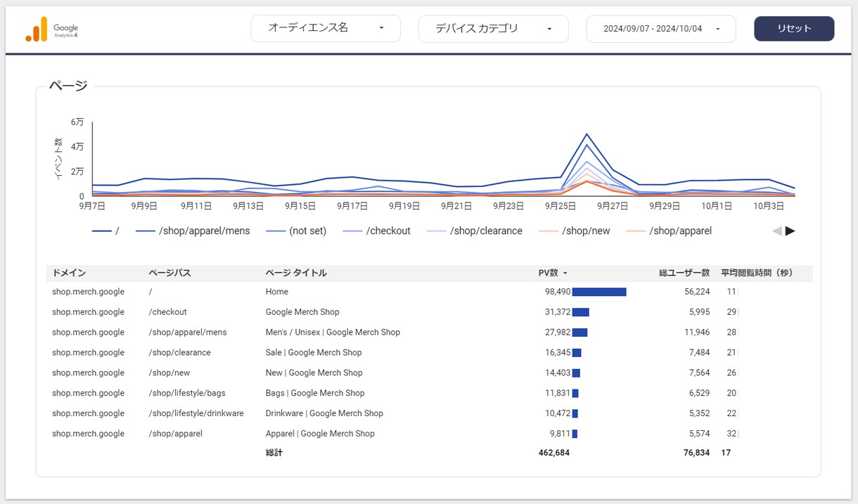Sort by the ドメイン column header

(x=69, y=273)
